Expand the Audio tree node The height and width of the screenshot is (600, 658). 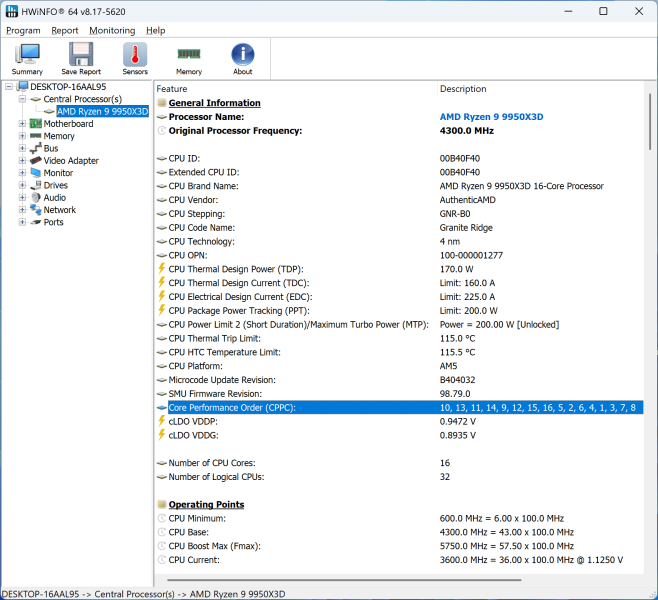[x=23, y=198]
